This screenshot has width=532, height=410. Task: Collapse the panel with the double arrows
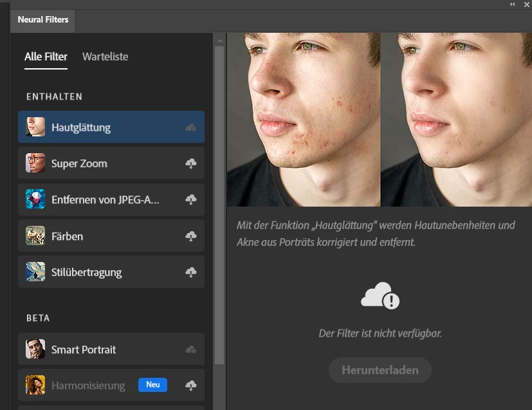click(x=512, y=4)
